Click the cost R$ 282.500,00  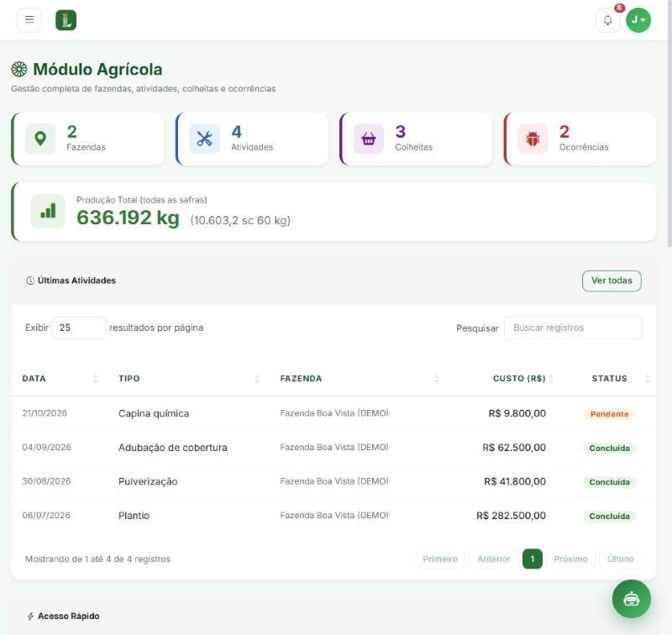[512, 516]
